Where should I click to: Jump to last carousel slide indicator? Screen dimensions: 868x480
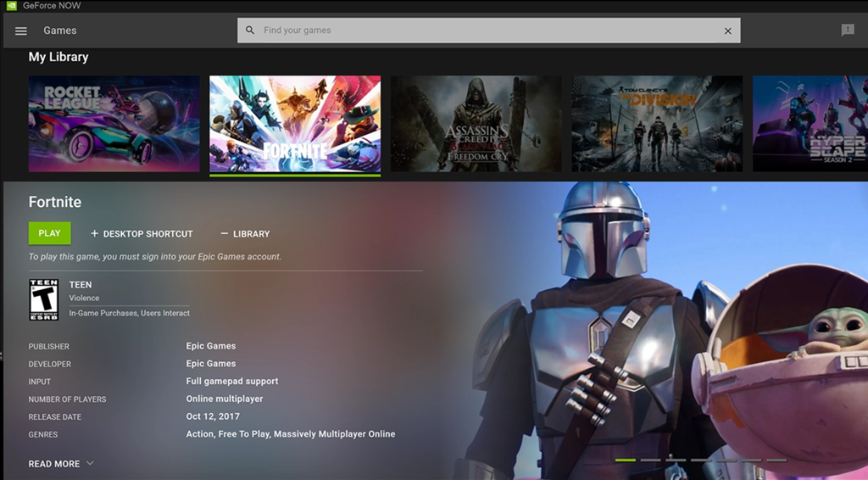pyautogui.click(x=776, y=460)
